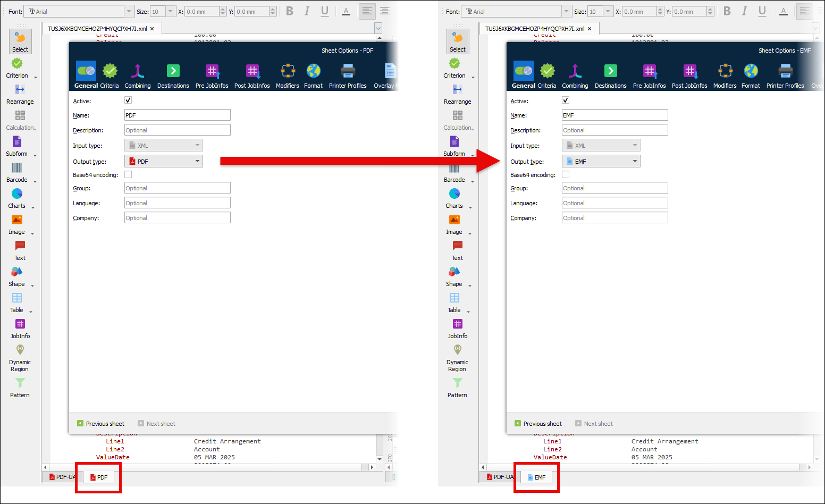Viewport: 825px width, 504px height.
Task: Select Calculation tool in right window sidebar
Action: click(457, 120)
